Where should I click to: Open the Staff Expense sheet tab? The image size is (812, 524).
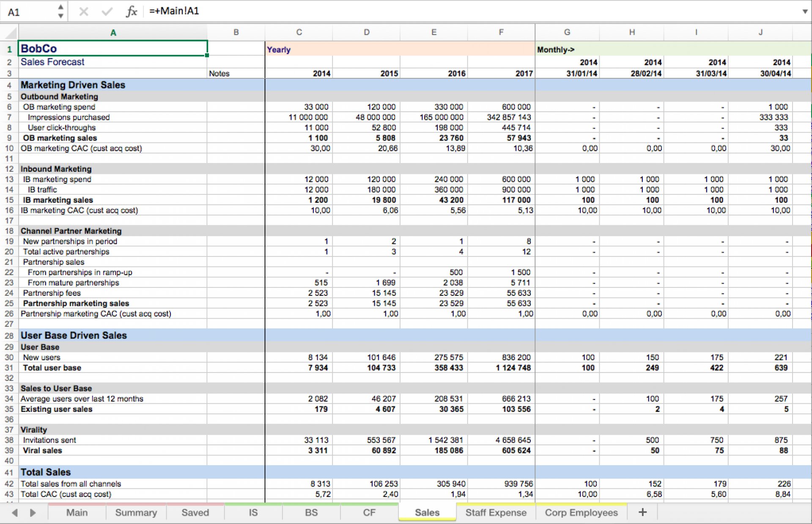click(496, 513)
